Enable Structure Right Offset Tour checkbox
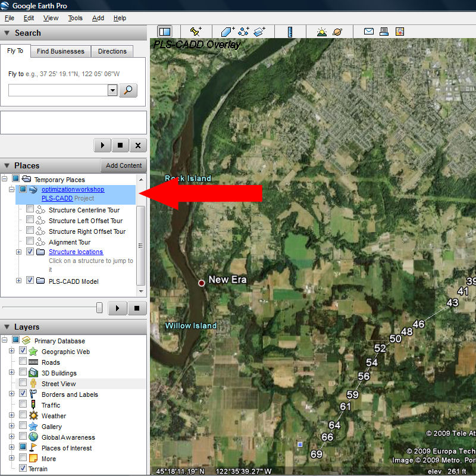 (x=30, y=230)
